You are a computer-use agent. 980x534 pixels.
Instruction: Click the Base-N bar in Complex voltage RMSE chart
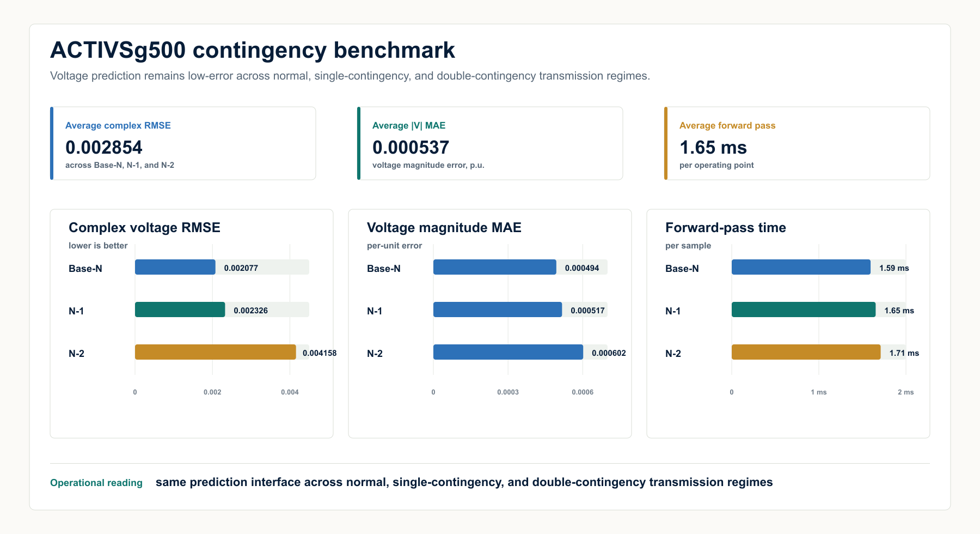pyautogui.click(x=175, y=267)
